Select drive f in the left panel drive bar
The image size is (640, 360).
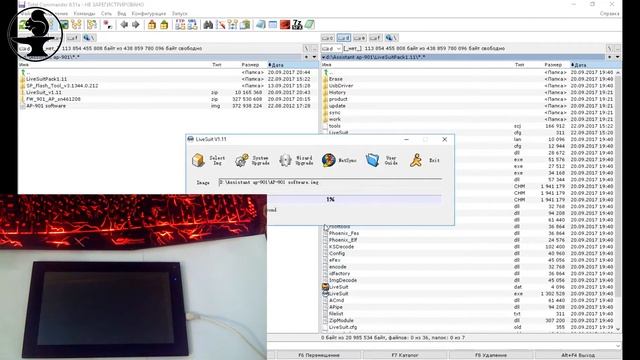coord(73,38)
